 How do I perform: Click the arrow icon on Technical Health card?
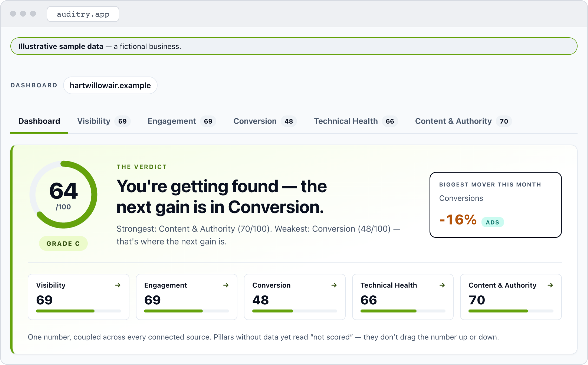442,285
